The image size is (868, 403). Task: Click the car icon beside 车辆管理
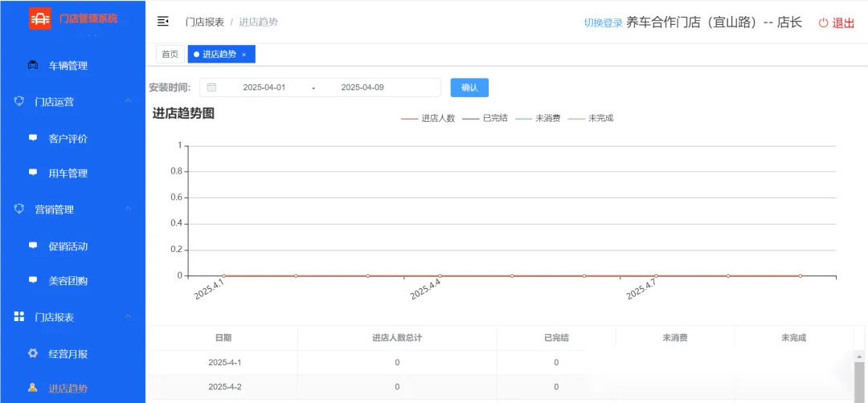pyautogui.click(x=33, y=65)
